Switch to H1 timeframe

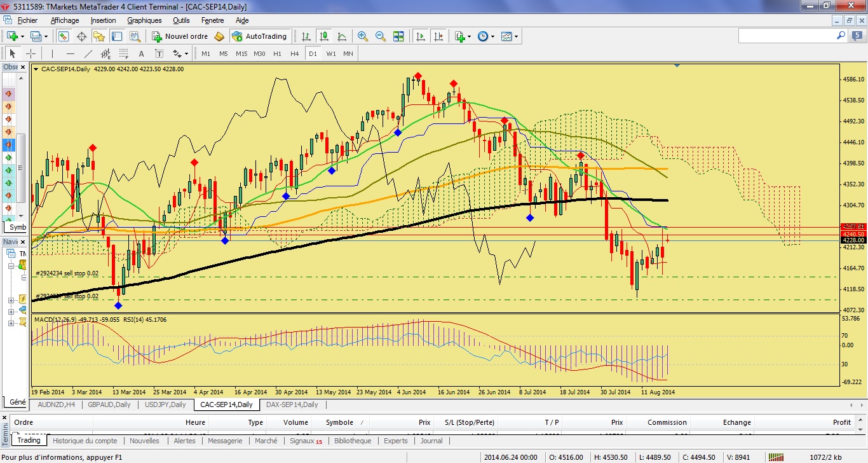pos(277,53)
